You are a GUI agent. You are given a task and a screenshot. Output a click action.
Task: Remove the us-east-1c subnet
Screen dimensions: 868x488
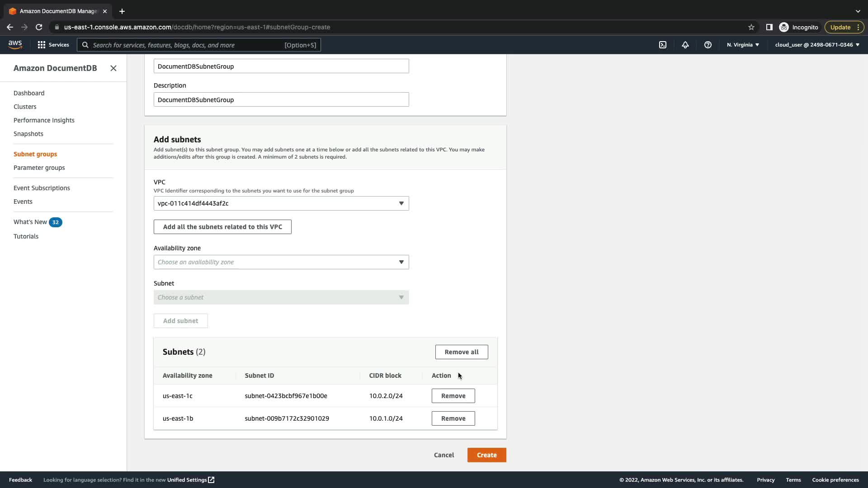click(453, 396)
